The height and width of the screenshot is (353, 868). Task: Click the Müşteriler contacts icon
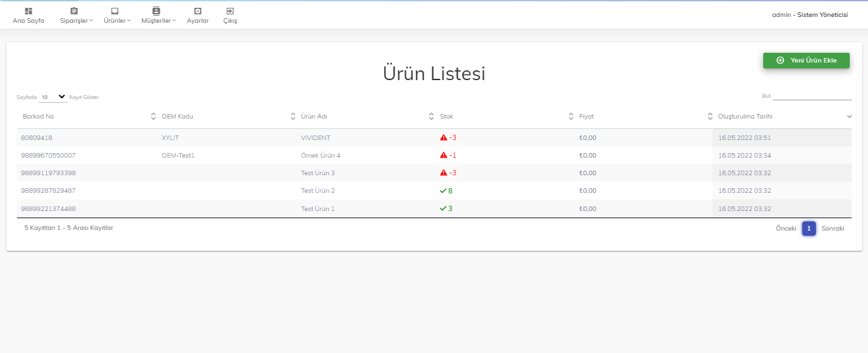pos(156,11)
